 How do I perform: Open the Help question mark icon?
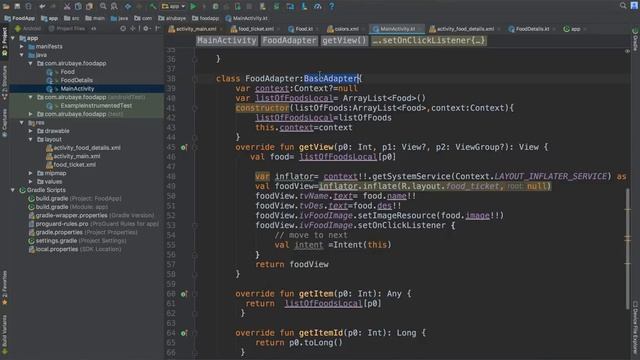click(x=331, y=6)
